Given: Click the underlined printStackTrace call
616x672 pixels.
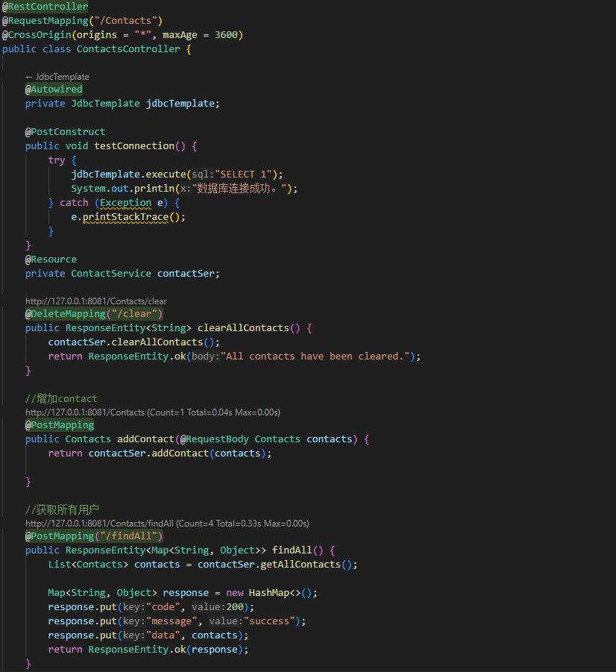Looking at the screenshot, I should click(128, 217).
